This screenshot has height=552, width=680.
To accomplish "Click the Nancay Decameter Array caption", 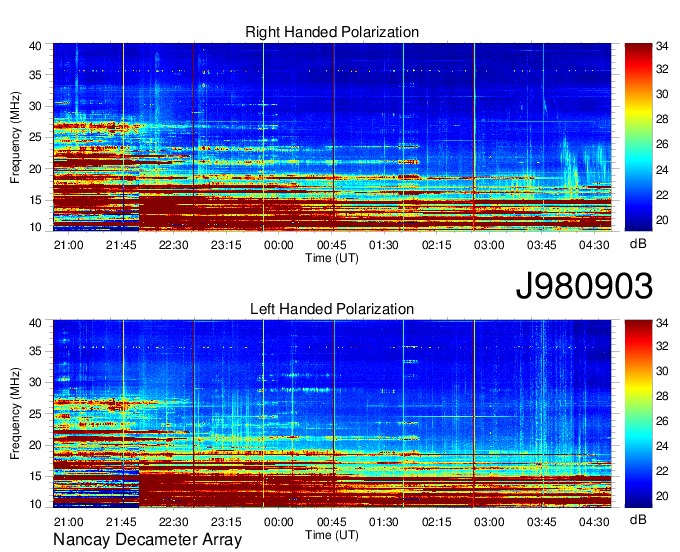I will (147, 540).
